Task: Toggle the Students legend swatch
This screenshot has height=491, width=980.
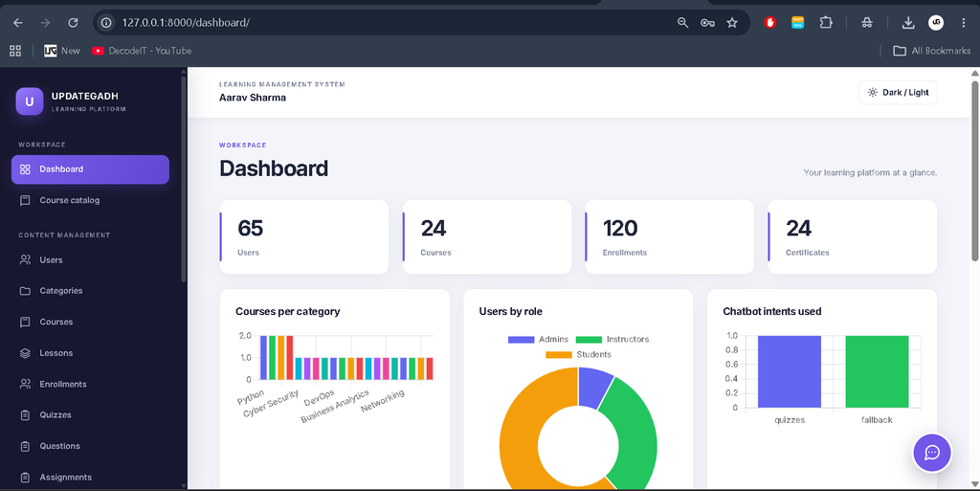Action: pos(559,355)
